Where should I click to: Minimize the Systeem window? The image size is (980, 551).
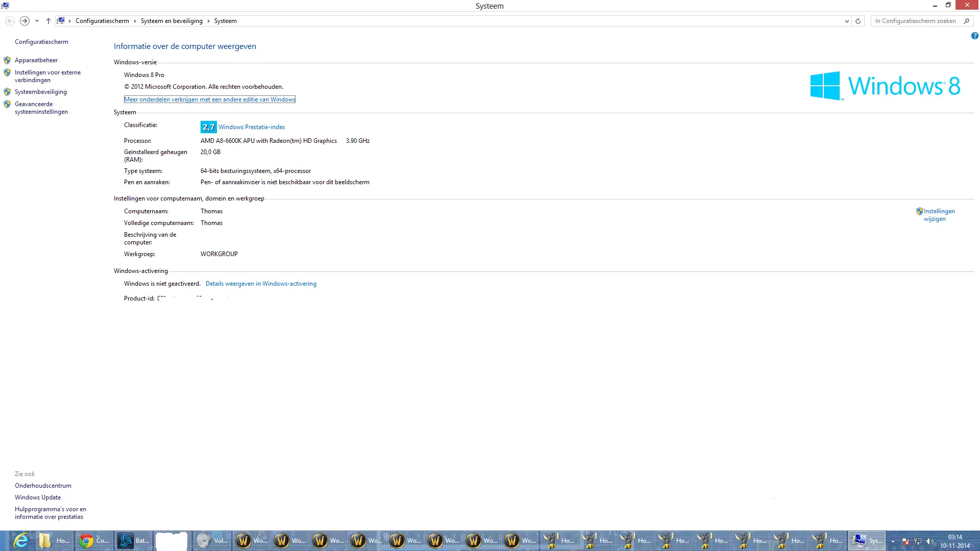pyautogui.click(x=935, y=6)
